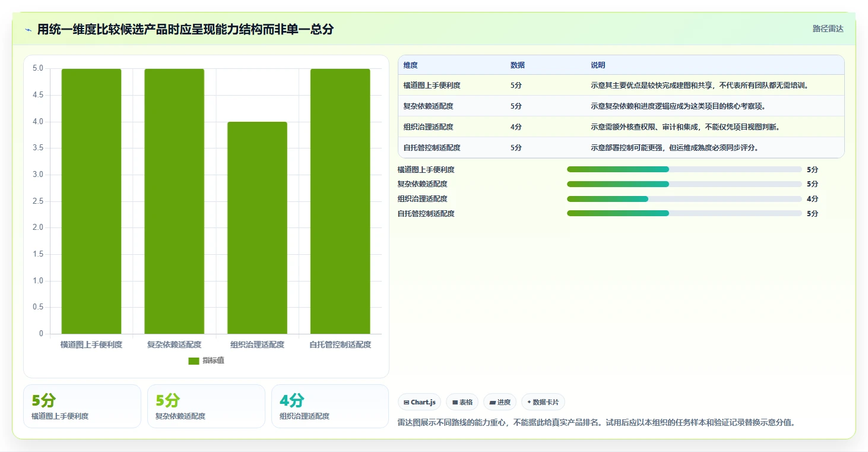Click the 5分 value beside the 自托管控制适配度 progress bar

(x=812, y=213)
